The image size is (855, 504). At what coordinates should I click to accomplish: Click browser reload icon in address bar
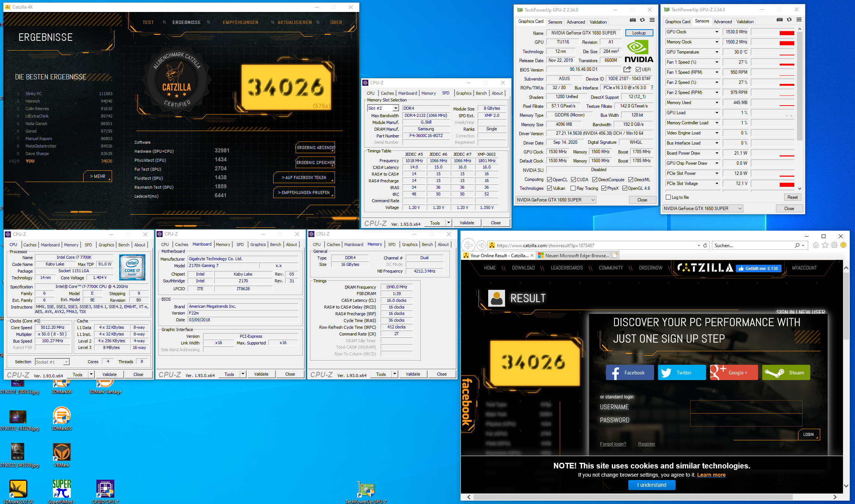click(x=705, y=246)
